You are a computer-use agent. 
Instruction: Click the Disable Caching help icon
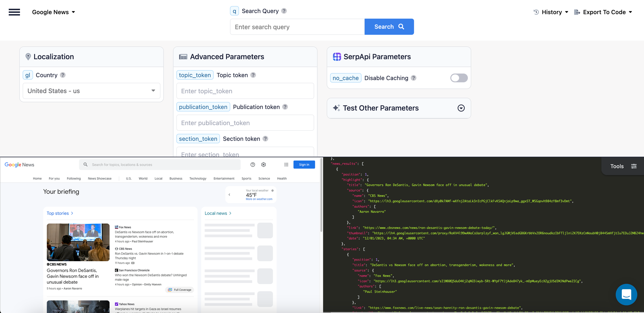coord(413,78)
